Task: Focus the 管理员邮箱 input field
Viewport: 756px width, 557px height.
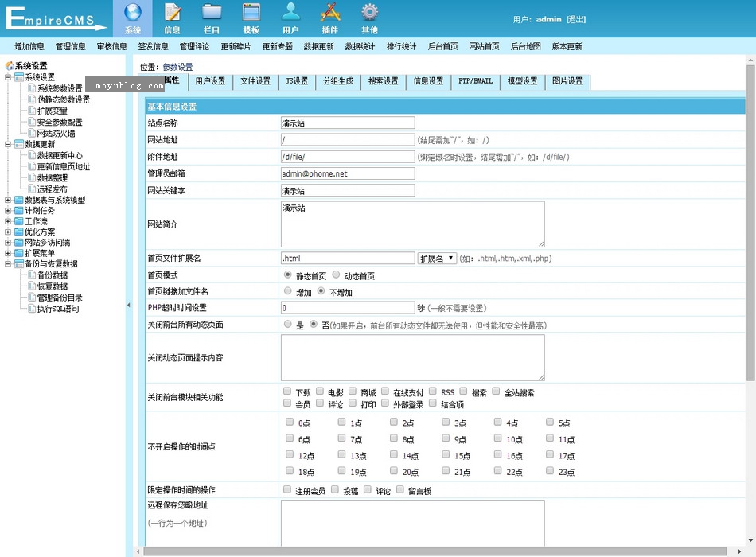Action: 348,173
